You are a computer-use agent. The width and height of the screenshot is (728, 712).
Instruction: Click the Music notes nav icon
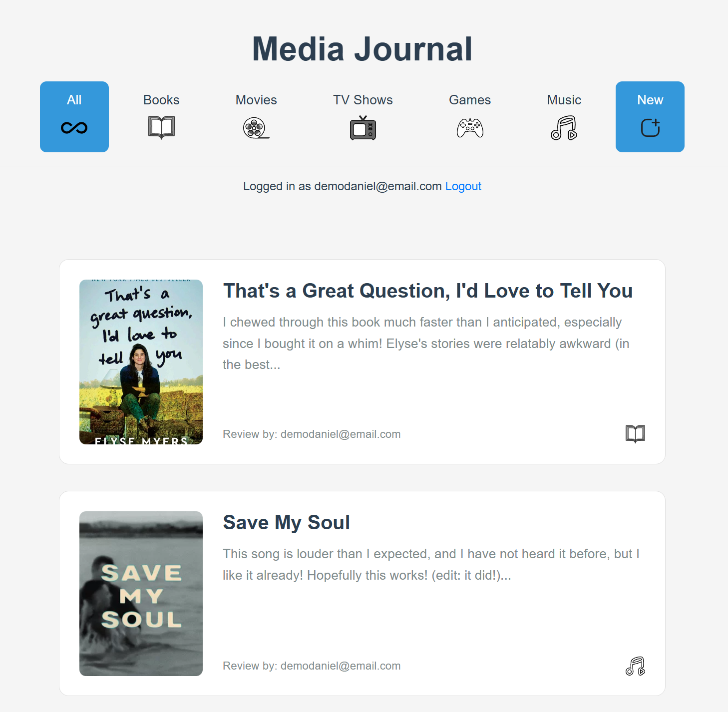(564, 128)
